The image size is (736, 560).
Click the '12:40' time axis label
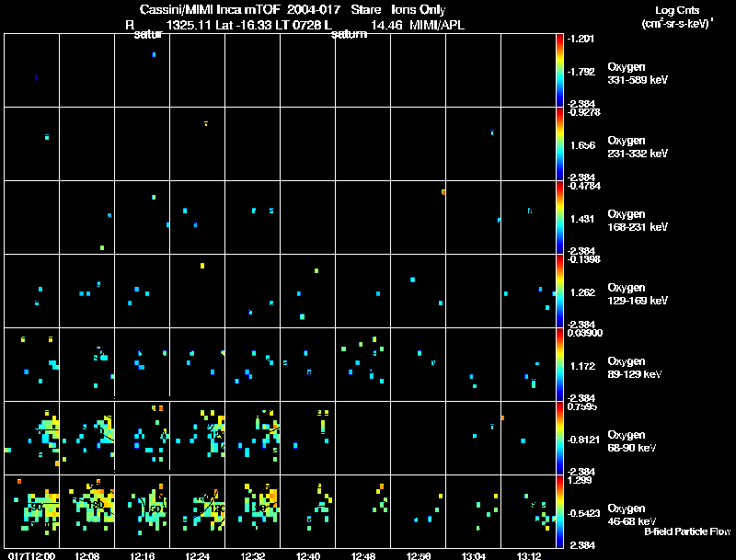(308, 555)
